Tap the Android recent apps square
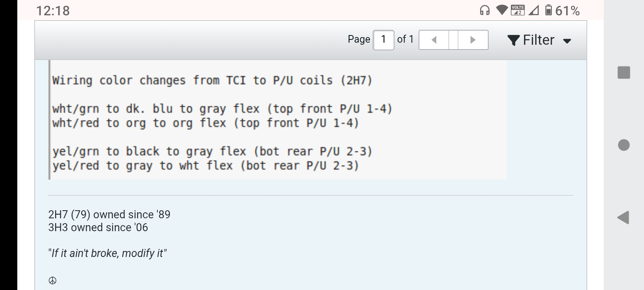Viewport: 644px width, 290px height. pos(623,72)
